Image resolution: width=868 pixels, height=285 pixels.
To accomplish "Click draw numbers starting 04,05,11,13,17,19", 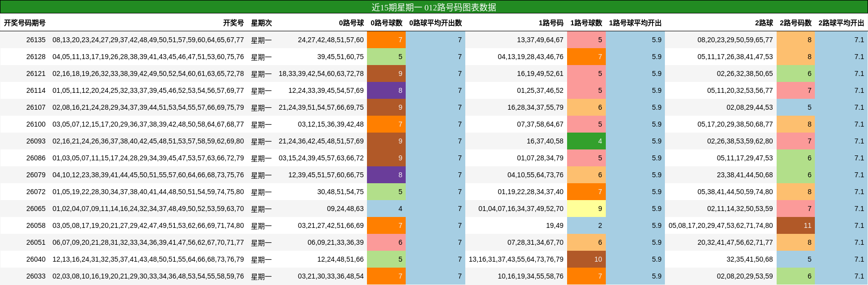I will pyautogui.click(x=148, y=57).
